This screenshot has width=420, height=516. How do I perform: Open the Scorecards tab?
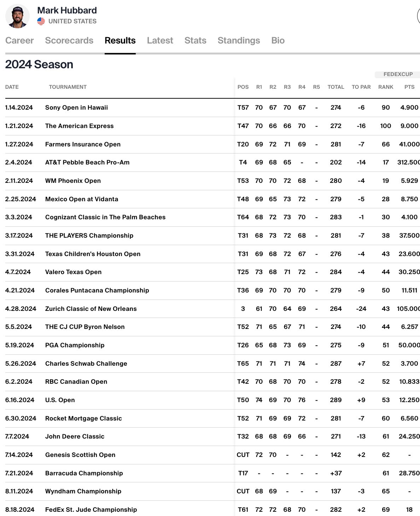coord(69,41)
